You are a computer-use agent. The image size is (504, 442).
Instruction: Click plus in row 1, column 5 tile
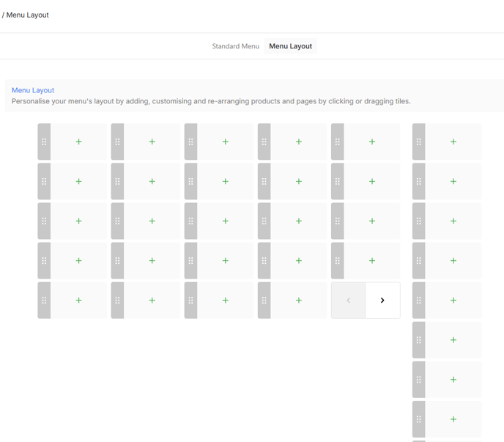[x=371, y=141]
